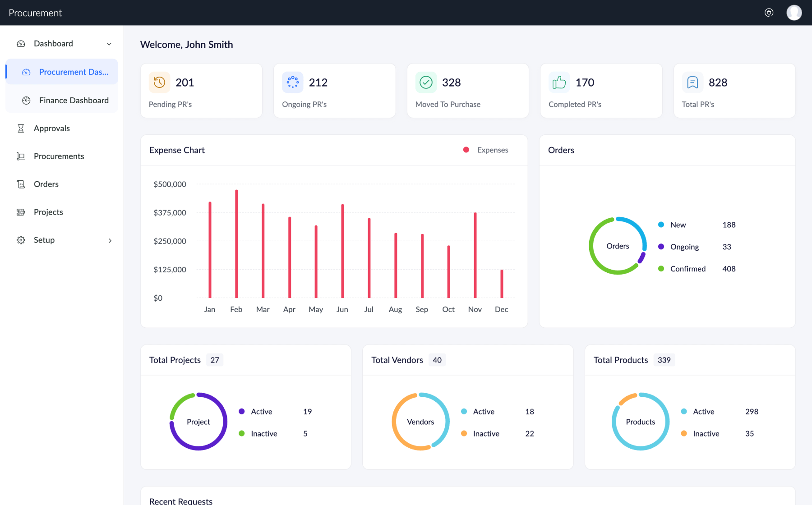The width and height of the screenshot is (812, 505).
Task: Open the user profile avatar
Action: pyautogui.click(x=794, y=13)
